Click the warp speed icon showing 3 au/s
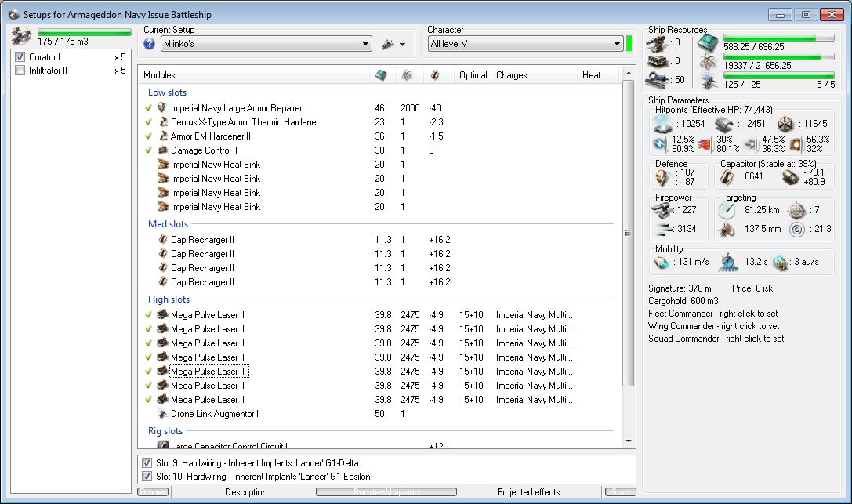 point(780,263)
